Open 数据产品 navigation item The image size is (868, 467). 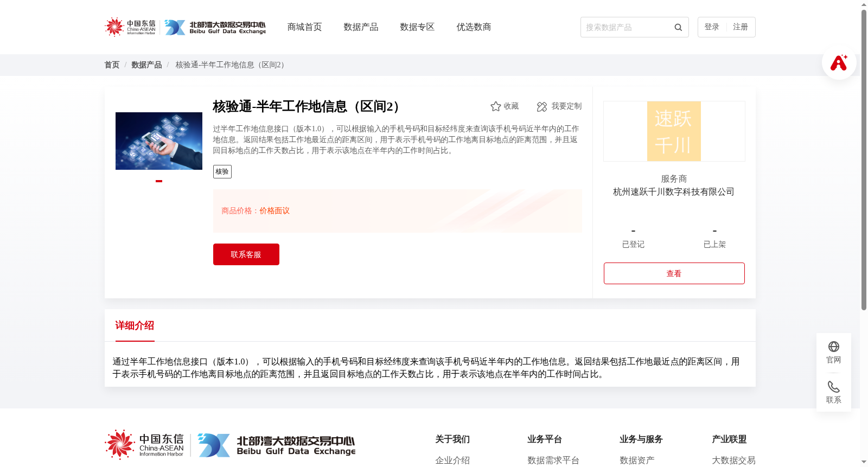click(361, 27)
